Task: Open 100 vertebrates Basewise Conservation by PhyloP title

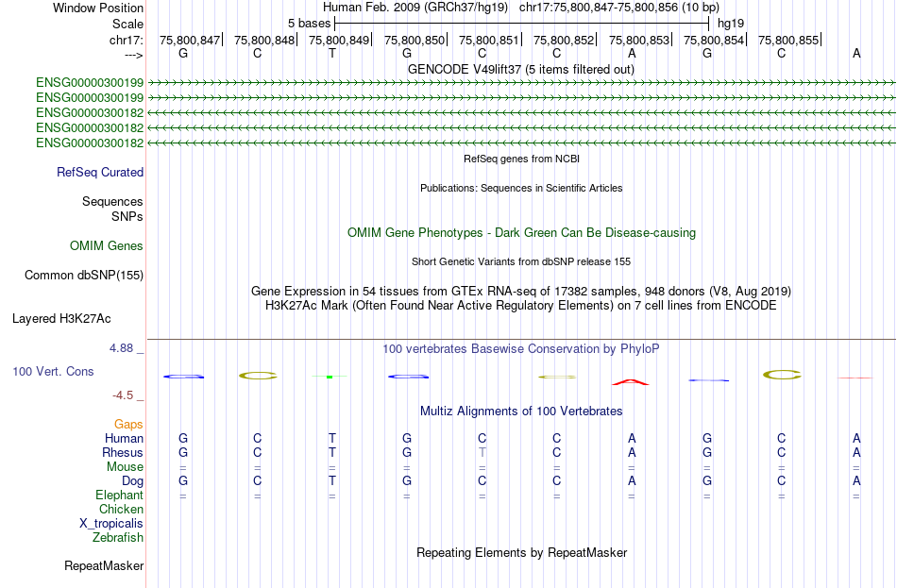Action: coord(521,349)
